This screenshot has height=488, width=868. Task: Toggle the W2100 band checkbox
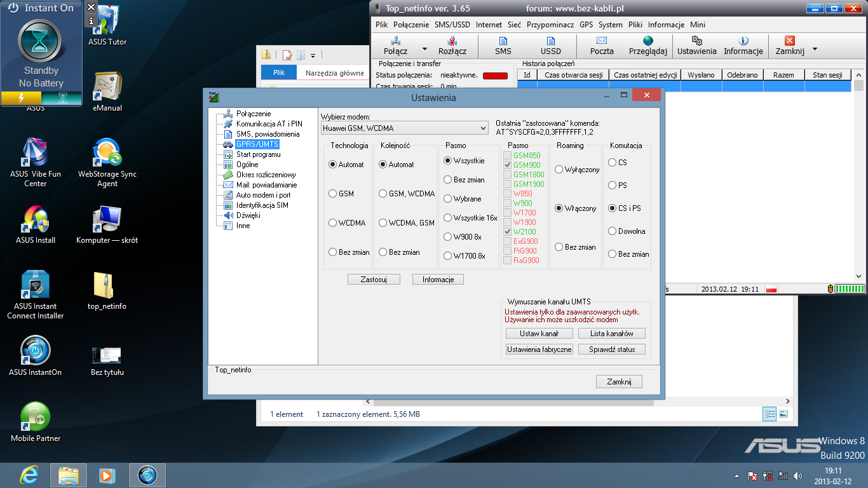tap(508, 232)
